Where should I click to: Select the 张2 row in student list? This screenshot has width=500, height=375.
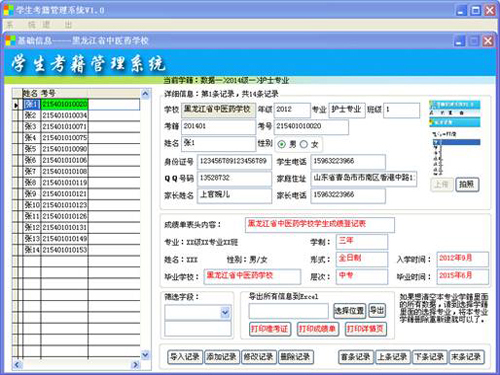pos(81,116)
